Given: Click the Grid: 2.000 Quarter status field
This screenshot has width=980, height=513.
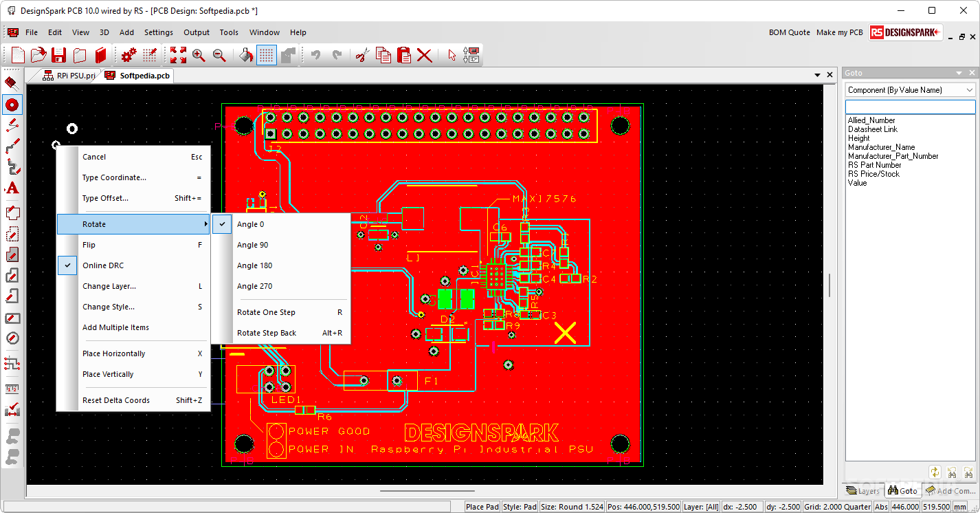Looking at the screenshot, I should 837,507.
